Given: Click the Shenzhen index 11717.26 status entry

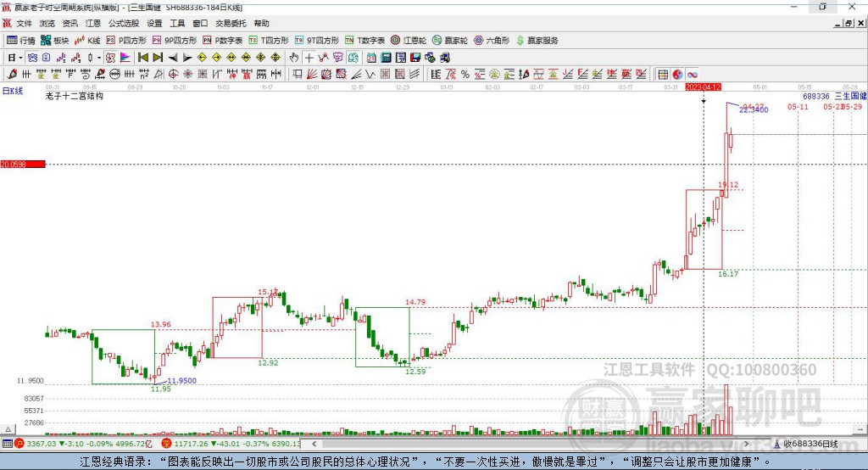Looking at the screenshot, I should tap(231, 444).
